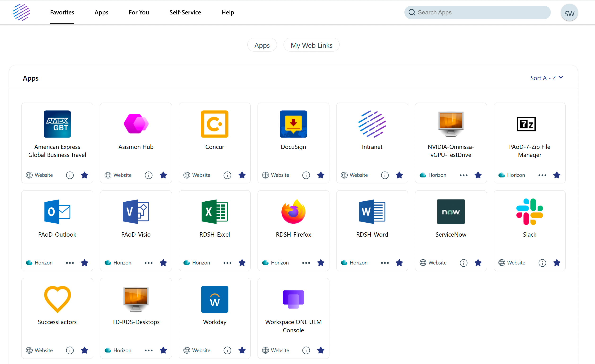The width and height of the screenshot is (595, 364).
Task: Unfavorite American Express Global Business Travel star
Action: 84,175
